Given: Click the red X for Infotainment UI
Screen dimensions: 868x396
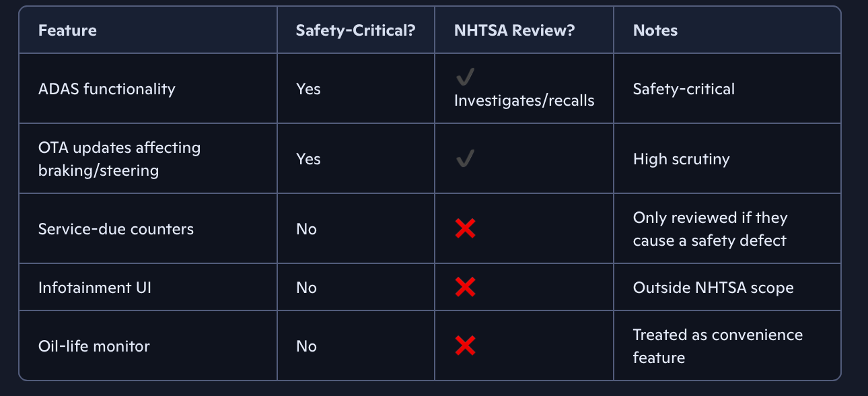Looking at the screenshot, I should (465, 288).
